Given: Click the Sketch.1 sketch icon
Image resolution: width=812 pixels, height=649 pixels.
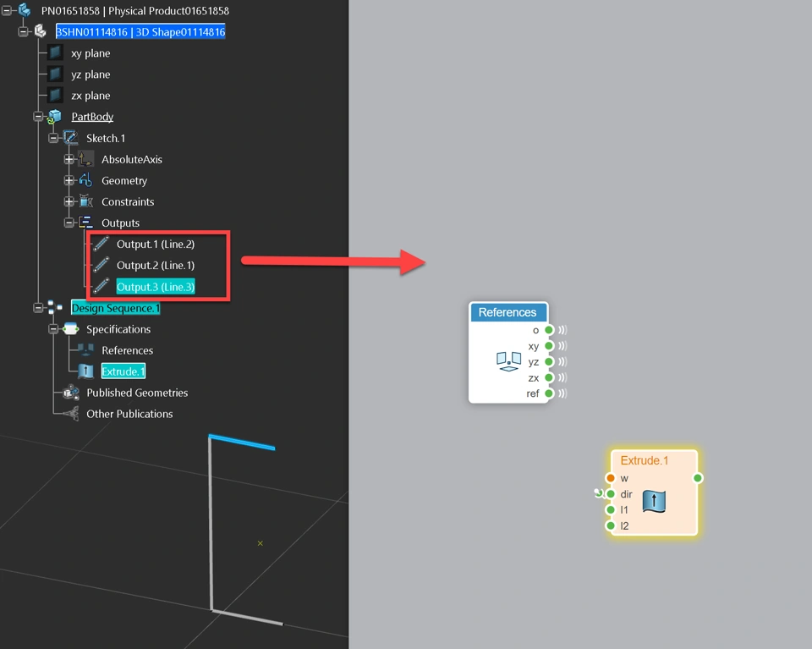Looking at the screenshot, I should (70, 138).
